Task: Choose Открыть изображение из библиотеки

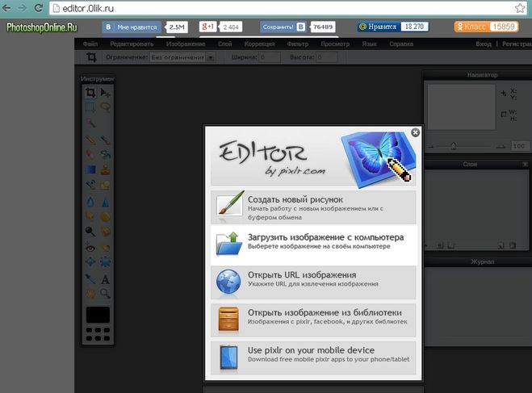Action: 313,320
